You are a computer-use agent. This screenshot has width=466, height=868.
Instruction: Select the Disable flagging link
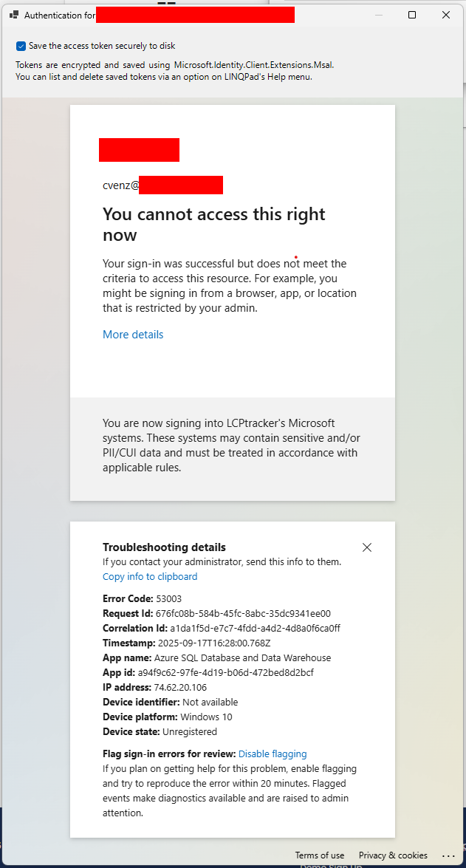[x=273, y=753]
